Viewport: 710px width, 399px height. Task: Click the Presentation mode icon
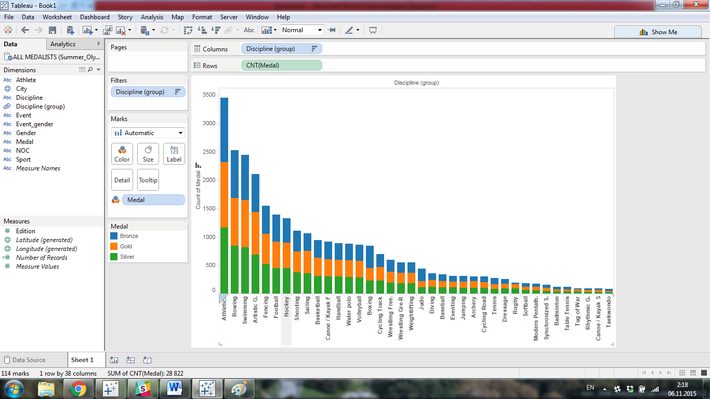click(373, 30)
